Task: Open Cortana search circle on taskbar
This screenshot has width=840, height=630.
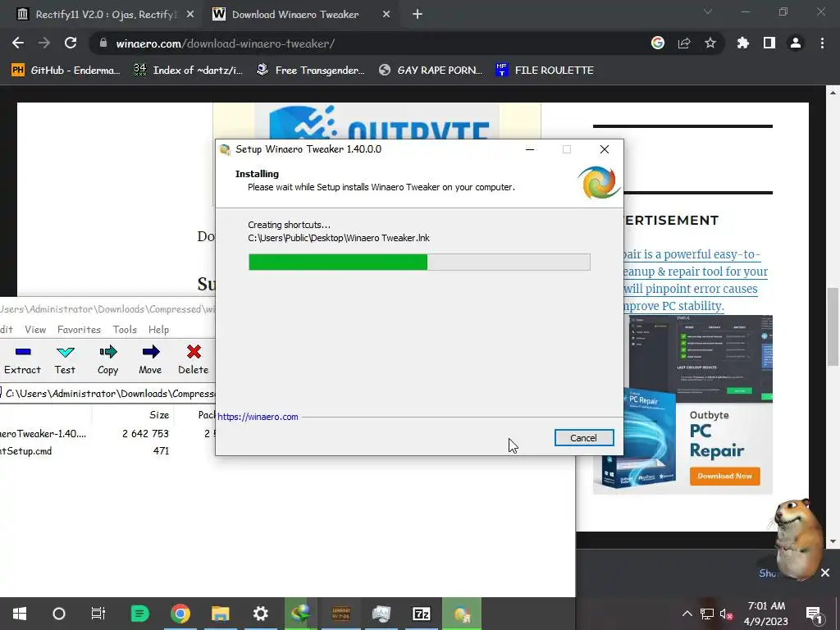Action: tap(59, 614)
